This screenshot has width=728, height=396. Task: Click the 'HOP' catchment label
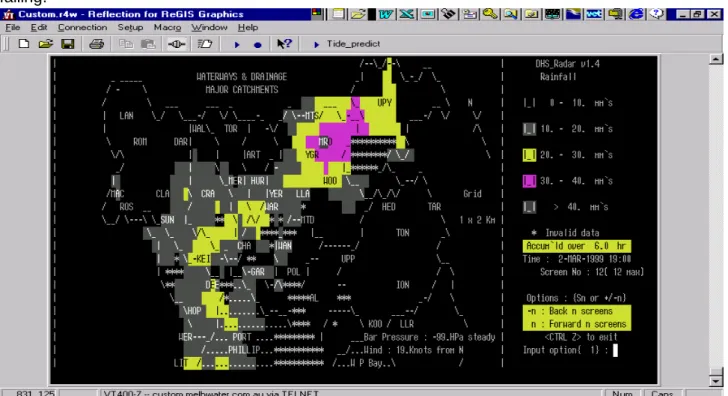[195, 311]
